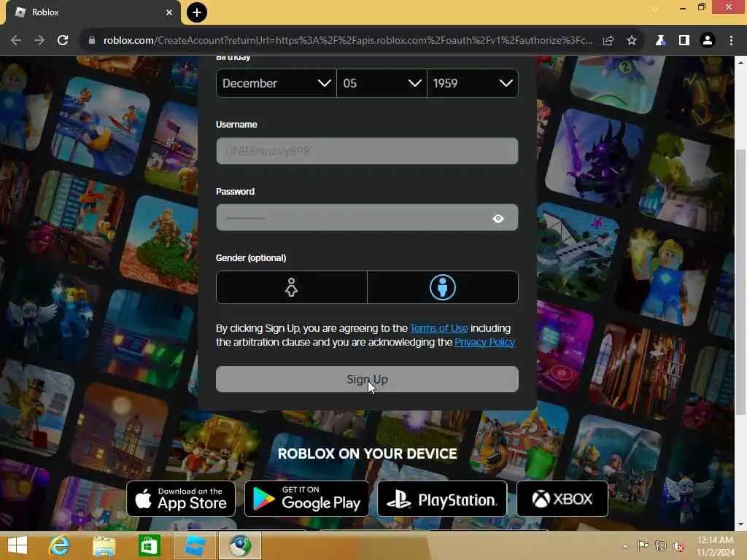
Task: Select the female gender option
Action: click(x=292, y=287)
